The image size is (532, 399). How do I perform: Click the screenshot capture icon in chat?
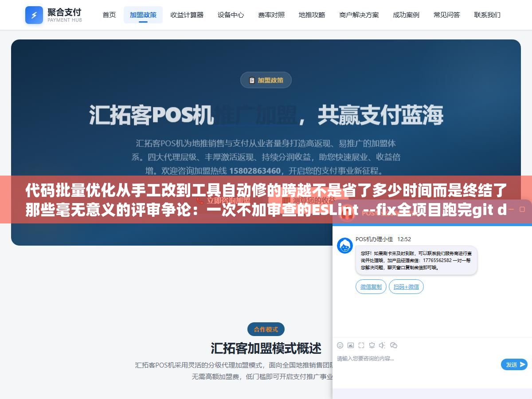tap(361, 345)
